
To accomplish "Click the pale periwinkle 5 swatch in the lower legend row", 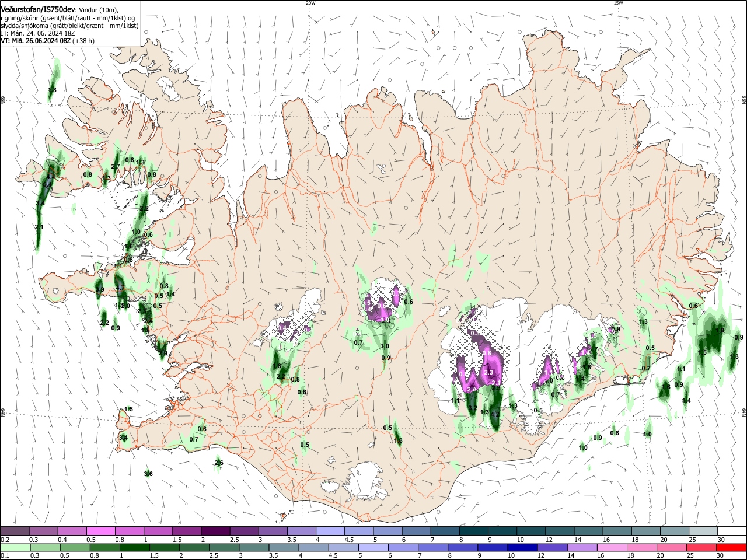I will point(373,547).
